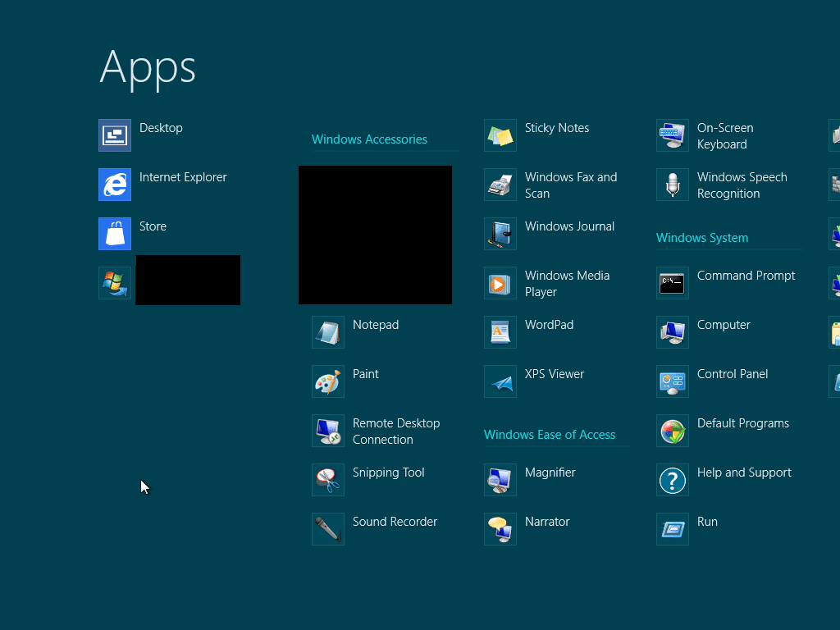Open the WordPad icon
Image resolution: width=840 pixels, height=630 pixels.
point(500,332)
